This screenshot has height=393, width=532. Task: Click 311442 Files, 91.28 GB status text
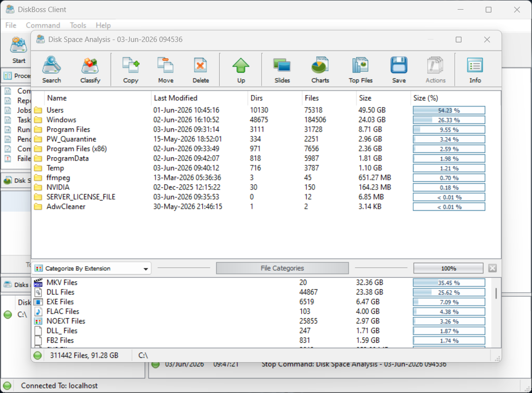tap(84, 355)
